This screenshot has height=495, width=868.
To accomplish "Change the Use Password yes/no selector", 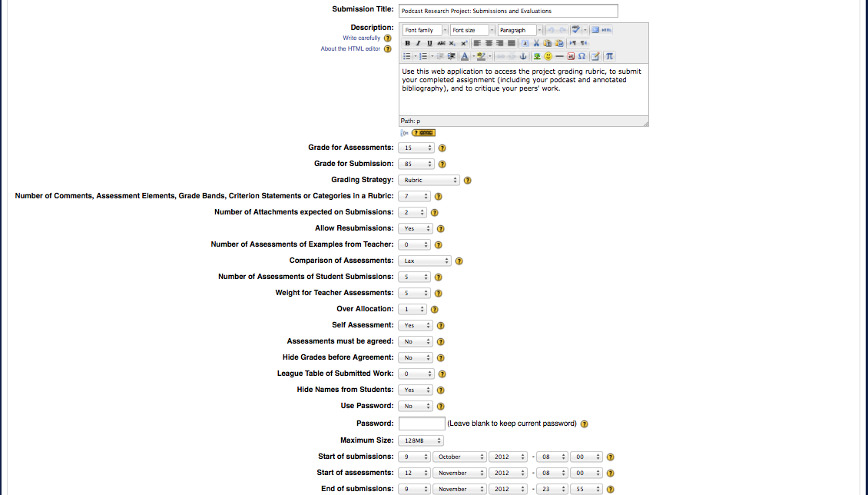I will 416,406.
